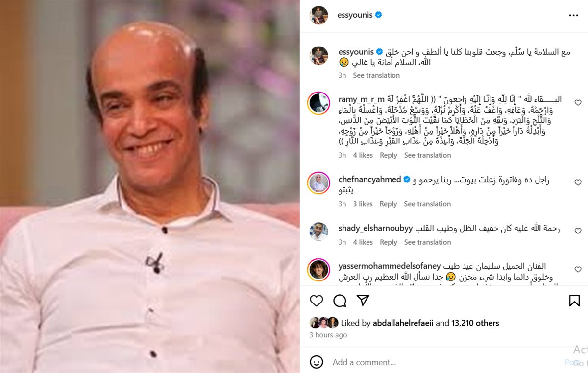Viewport: 588px width, 373px height.
Task: See translation of the post caption
Action: (376, 75)
